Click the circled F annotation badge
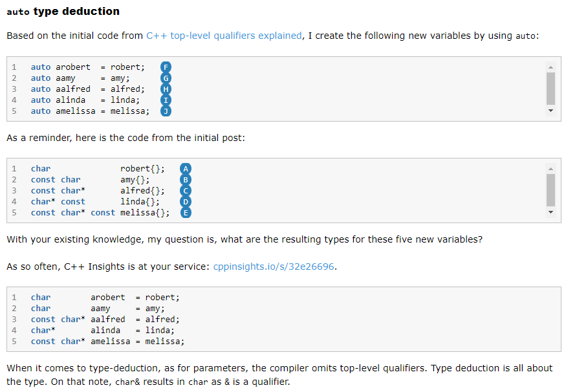 [166, 67]
